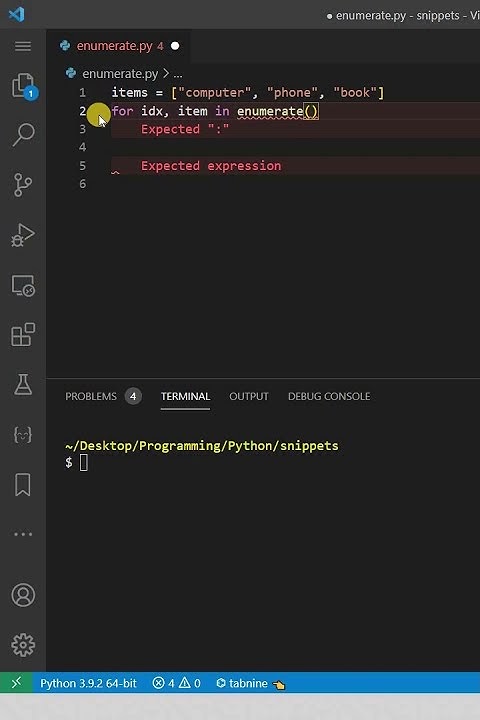This screenshot has width=480, height=720.
Task: Open problems via errors and warnings status
Action: coord(176,683)
